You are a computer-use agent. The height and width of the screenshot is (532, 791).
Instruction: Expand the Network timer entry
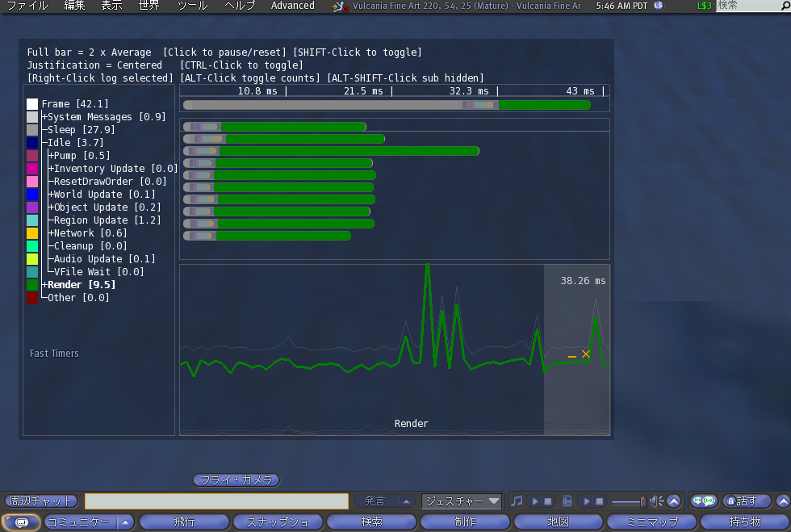click(51, 233)
